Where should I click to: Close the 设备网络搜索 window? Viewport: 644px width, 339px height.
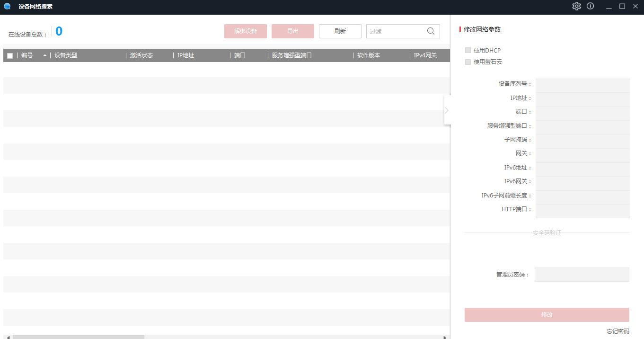click(635, 6)
